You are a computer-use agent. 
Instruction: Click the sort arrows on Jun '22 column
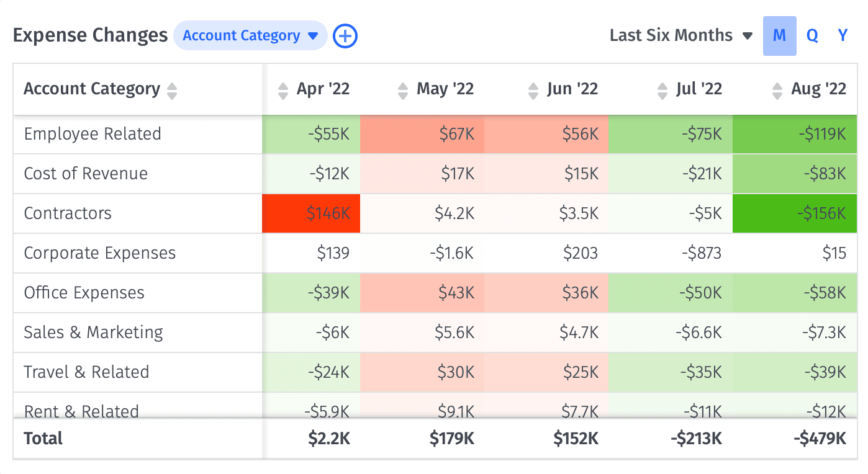pyautogui.click(x=532, y=89)
